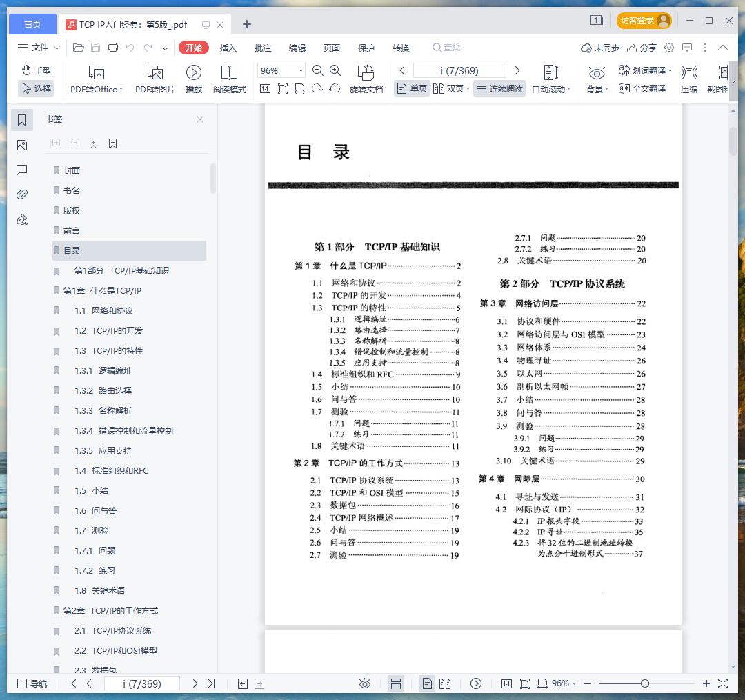Viewport: 745px width, 700px height.
Task: Click 分享 share button
Action: tap(642, 48)
